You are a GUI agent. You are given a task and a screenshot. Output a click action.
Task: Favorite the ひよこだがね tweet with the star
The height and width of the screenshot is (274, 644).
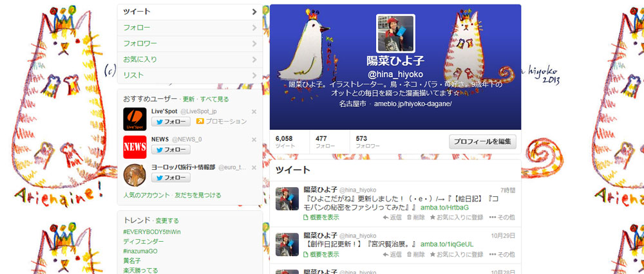pos(456,218)
